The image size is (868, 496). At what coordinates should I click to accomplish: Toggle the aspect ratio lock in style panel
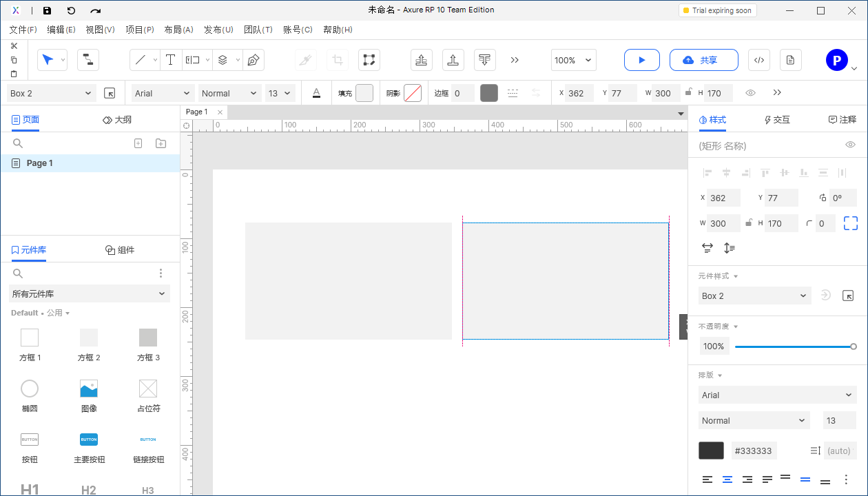point(749,223)
